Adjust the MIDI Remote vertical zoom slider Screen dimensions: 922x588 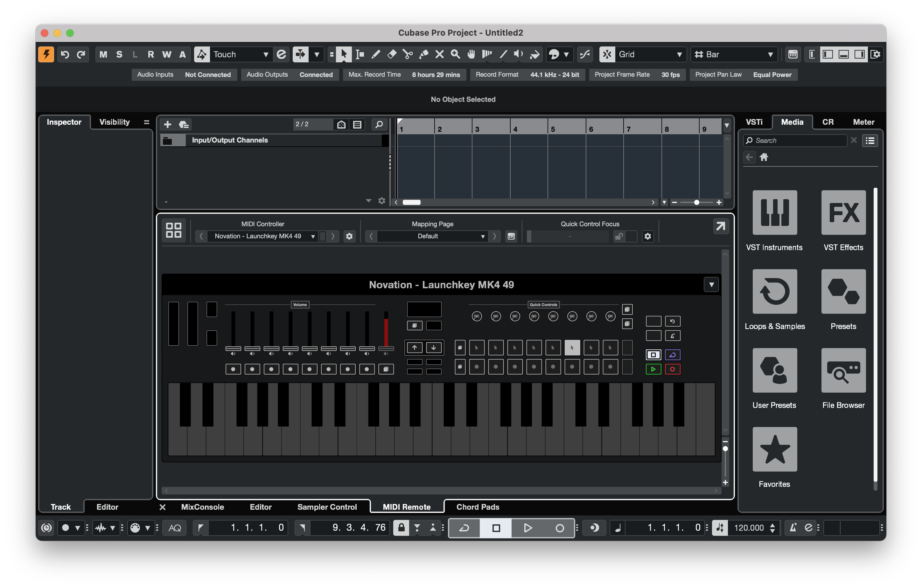coord(725,449)
